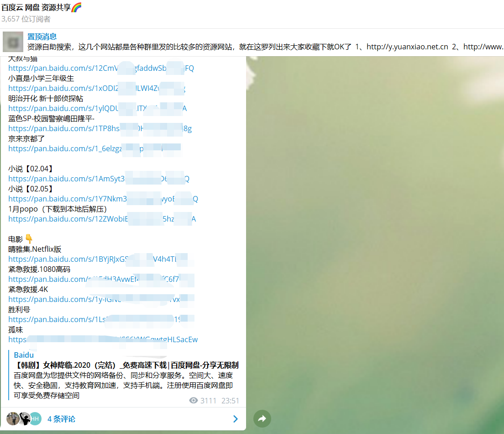The width and height of the screenshot is (504, 434).
Task: Open the Baidu link under 大叔与猫
Action: [x=101, y=68]
